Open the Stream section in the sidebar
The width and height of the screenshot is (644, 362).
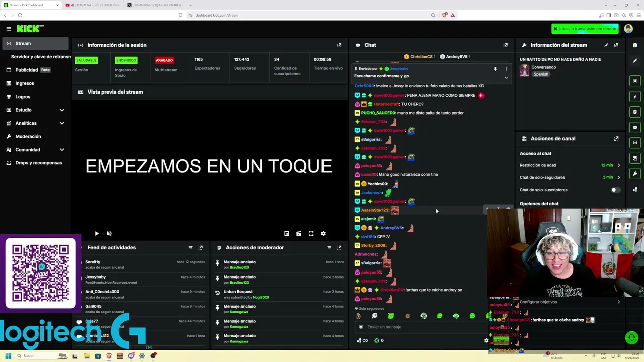click(x=34, y=43)
